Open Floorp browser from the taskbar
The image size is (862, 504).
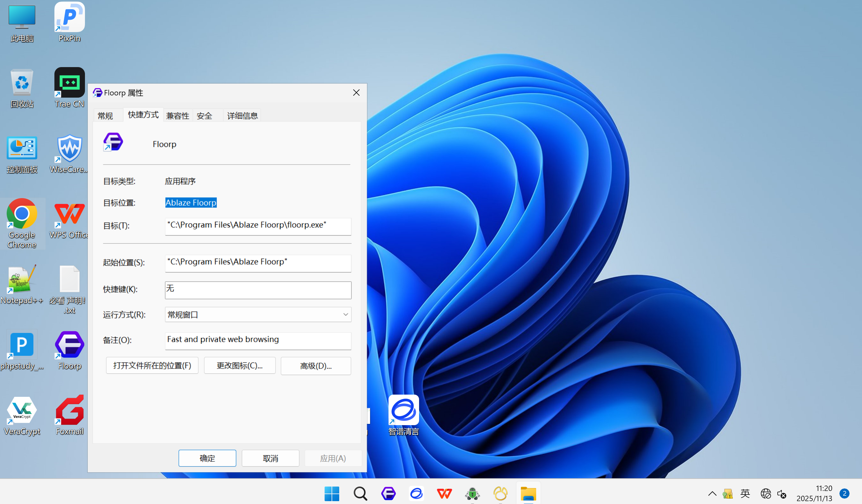click(x=388, y=494)
